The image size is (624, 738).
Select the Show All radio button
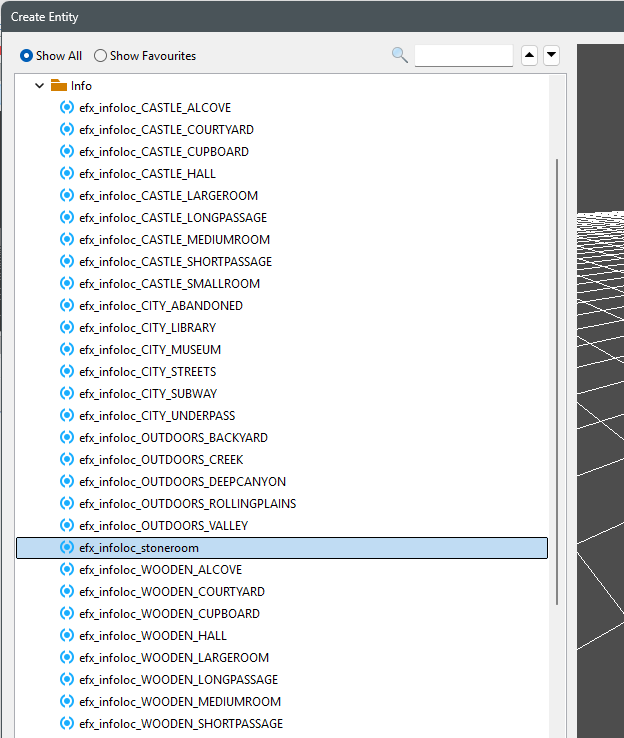[x=26, y=56]
